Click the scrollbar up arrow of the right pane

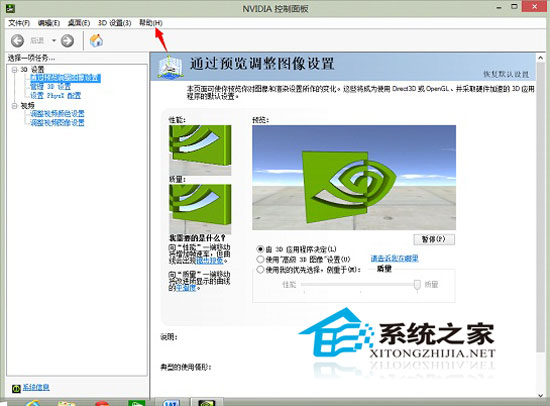541,58
